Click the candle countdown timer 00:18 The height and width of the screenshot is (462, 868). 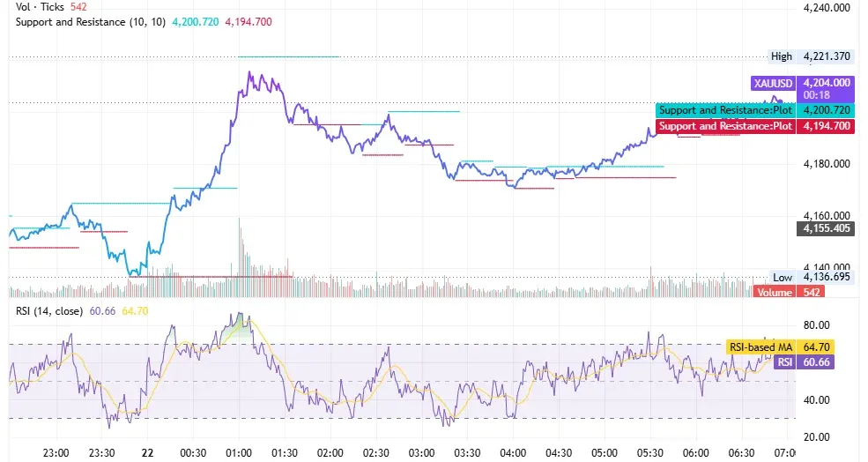pyautogui.click(x=817, y=95)
